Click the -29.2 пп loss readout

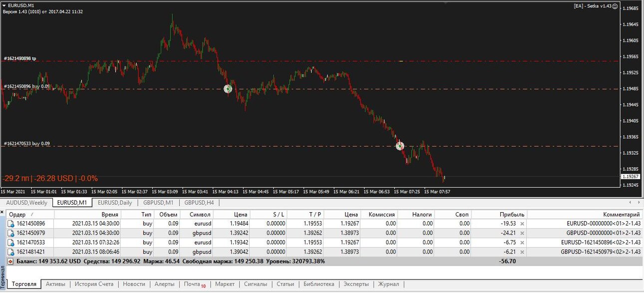15,178
